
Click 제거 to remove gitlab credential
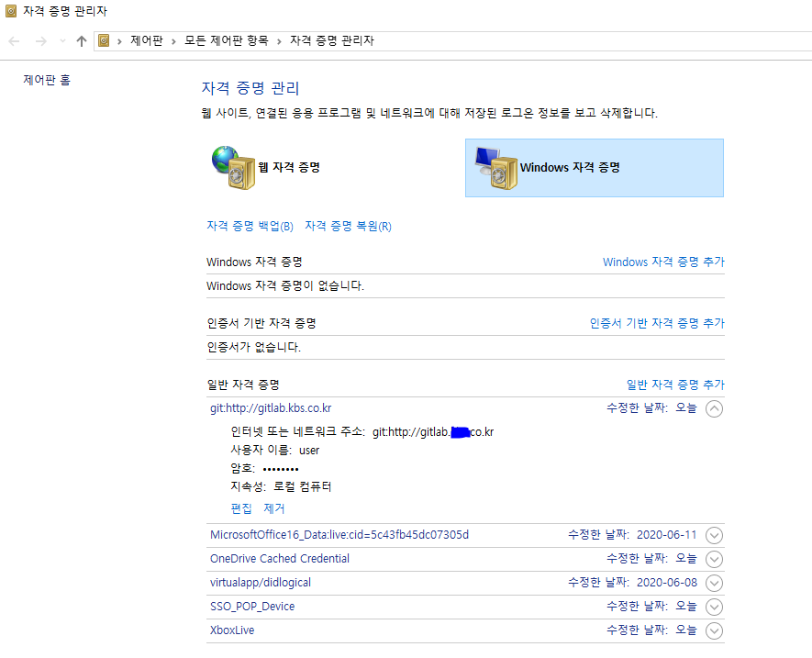tap(274, 508)
